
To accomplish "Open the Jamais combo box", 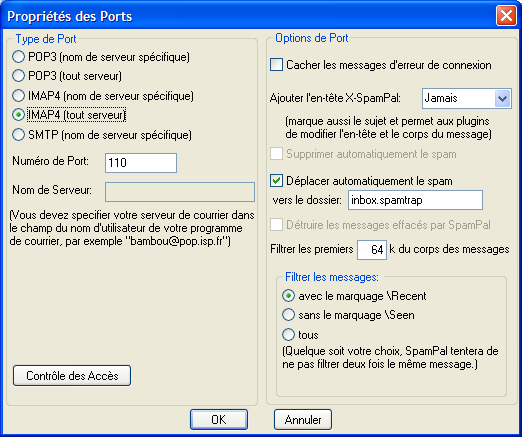I will coord(466,98).
